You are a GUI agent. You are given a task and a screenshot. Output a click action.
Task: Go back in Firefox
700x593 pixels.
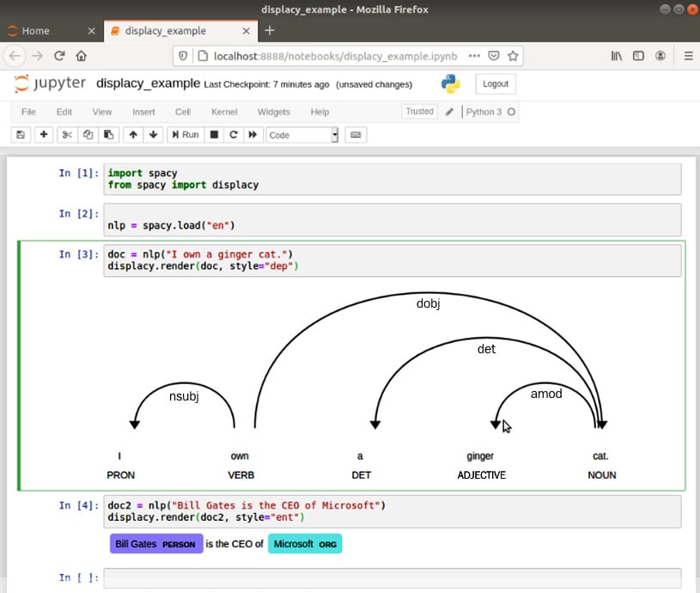(15, 56)
